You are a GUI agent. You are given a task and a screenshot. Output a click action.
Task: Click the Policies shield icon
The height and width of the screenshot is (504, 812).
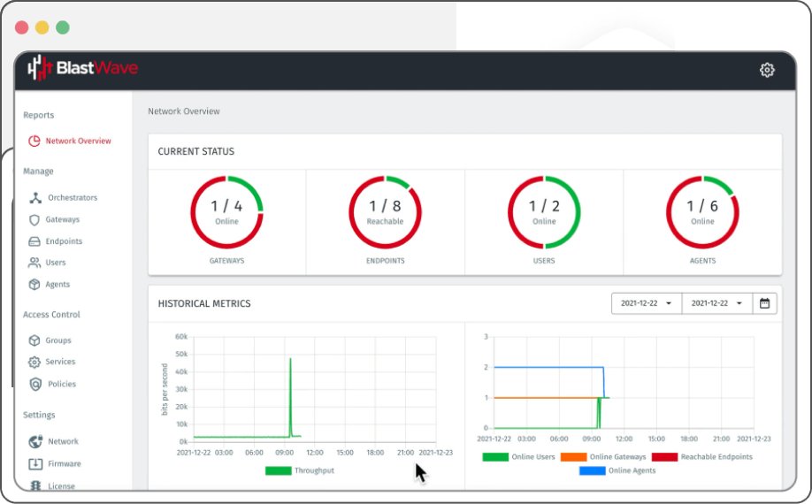(35, 384)
